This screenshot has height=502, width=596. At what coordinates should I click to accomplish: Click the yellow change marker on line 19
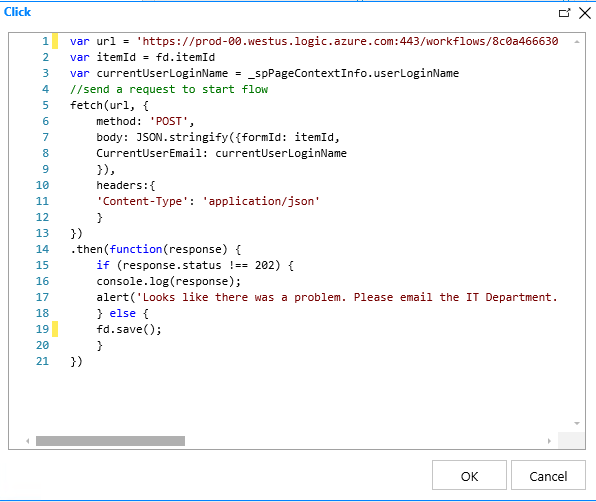coord(55,329)
